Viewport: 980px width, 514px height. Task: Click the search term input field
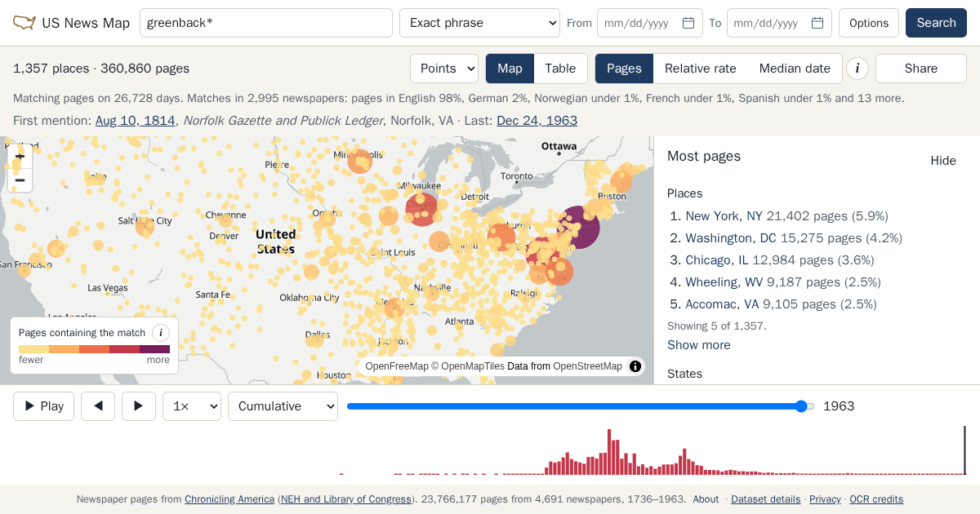(x=266, y=23)
